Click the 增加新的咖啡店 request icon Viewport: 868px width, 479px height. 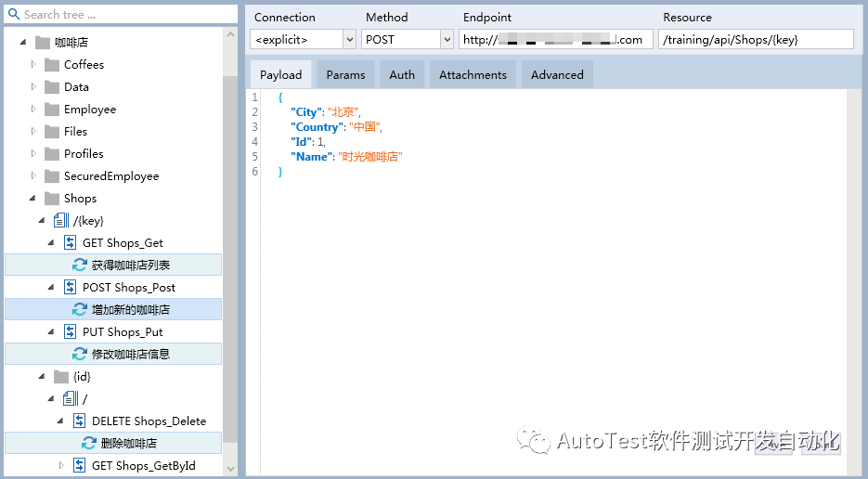click(x=80, y=309)
